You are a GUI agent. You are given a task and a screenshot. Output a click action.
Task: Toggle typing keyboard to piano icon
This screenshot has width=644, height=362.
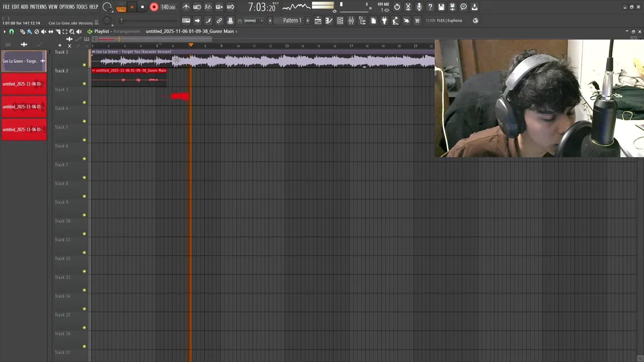(186, 21)
